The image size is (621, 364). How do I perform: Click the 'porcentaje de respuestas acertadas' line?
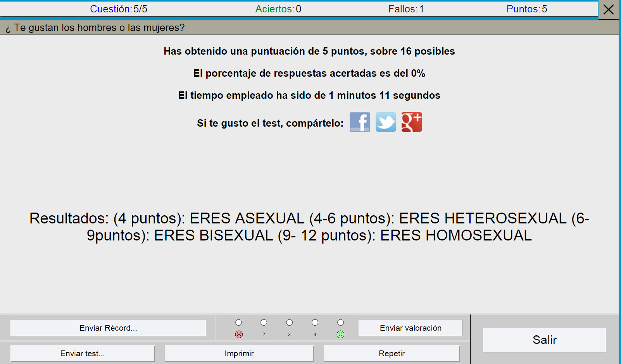(309, 73)
